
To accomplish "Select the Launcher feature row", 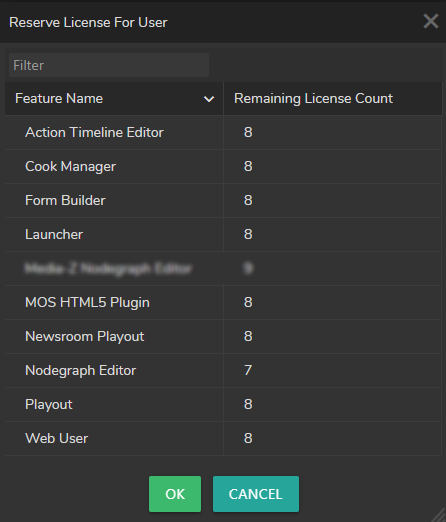I will coord(223,234).
